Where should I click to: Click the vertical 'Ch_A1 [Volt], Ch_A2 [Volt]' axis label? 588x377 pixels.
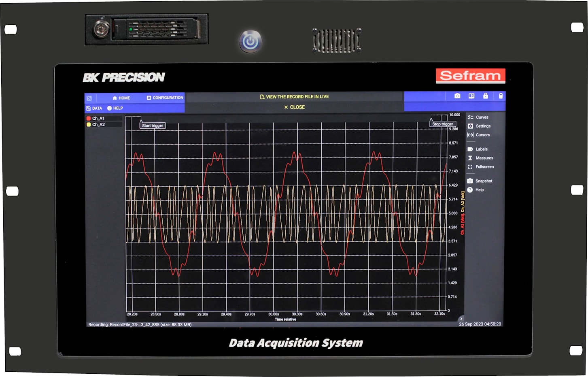pyautogui.click(x=463, y=213)
